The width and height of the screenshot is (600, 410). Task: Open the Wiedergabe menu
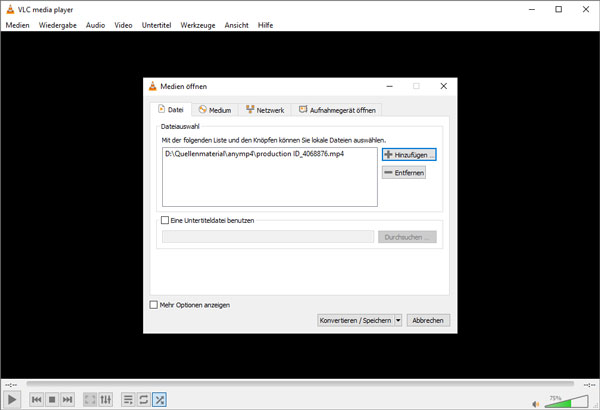(x=58, y=25)
